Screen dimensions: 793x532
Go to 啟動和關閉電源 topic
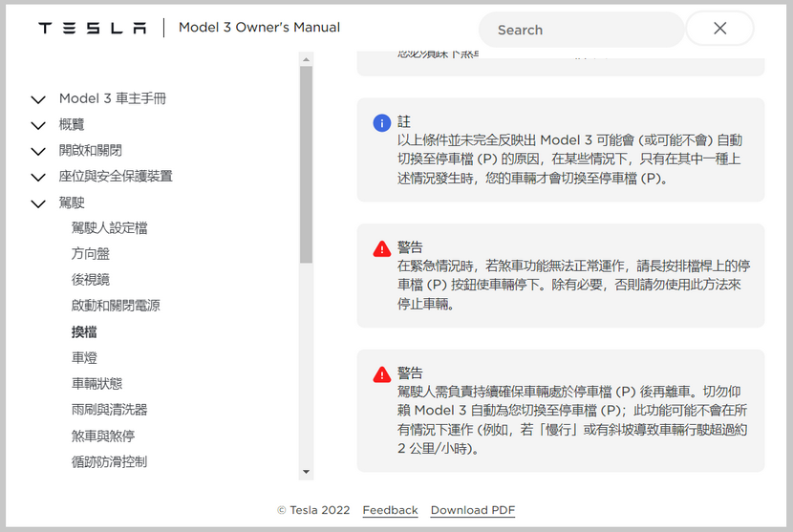point(116,306)
